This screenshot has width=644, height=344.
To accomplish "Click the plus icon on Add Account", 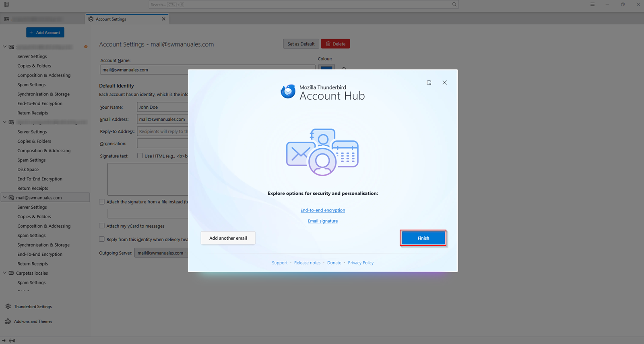I will point(31,32).
